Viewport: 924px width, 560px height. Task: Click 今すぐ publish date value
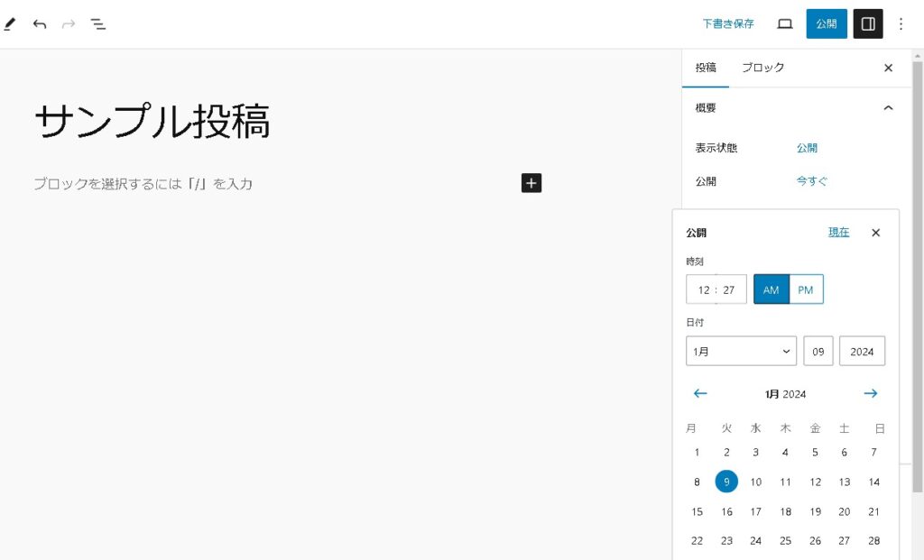[x=811, y=181]
